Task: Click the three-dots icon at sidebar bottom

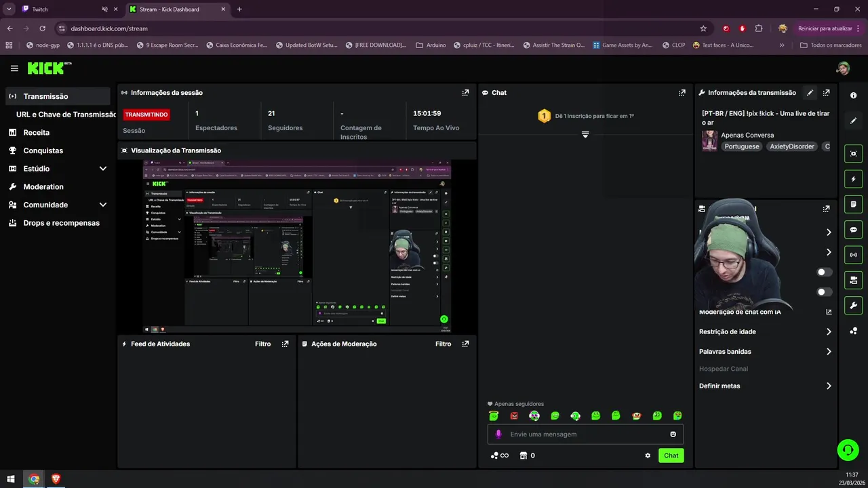Action: (x=853, y=331)
